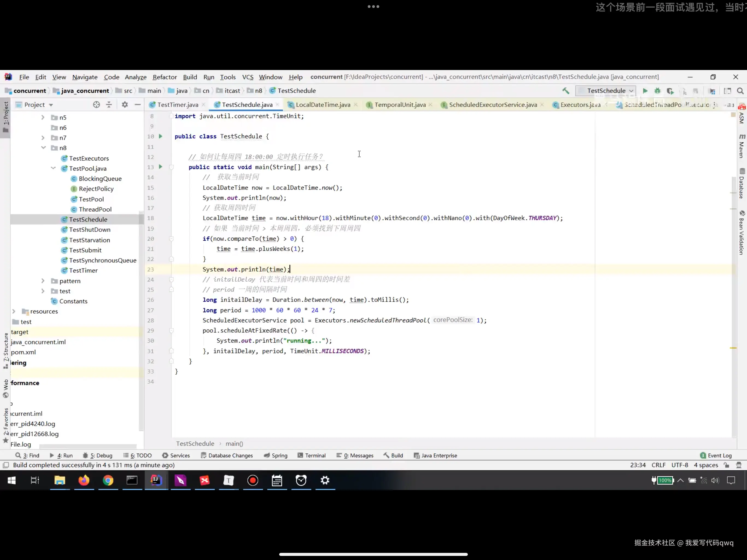Click run gutter arrow beside main method
The height and width of the screenshot is (560, 747).
[x=161, y=167]
